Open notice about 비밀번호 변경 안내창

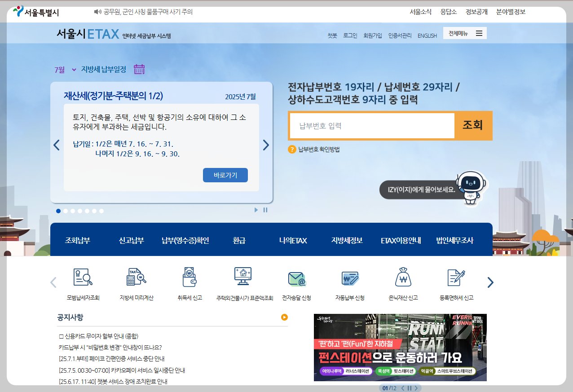pyautogui.click(x=110, y=347)
